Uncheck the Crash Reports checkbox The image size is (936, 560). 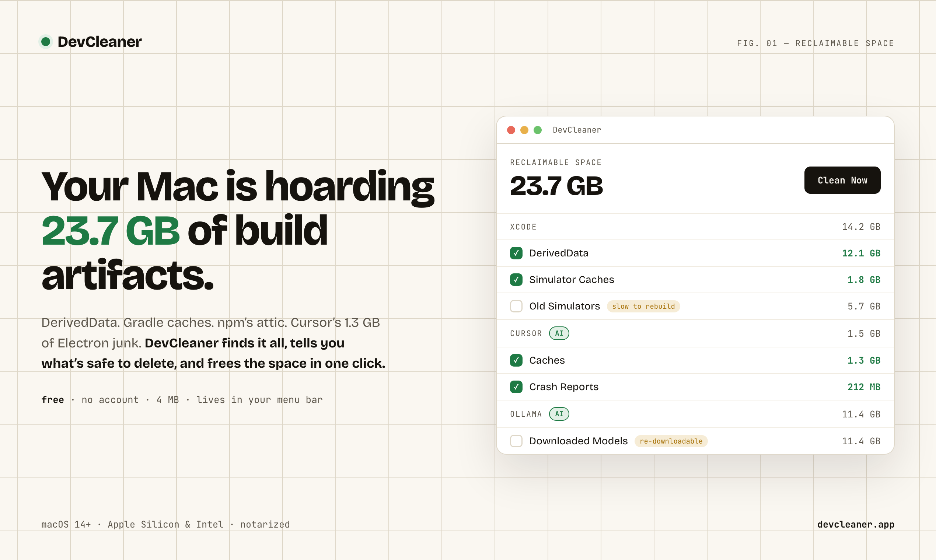[x=516, y=387]
